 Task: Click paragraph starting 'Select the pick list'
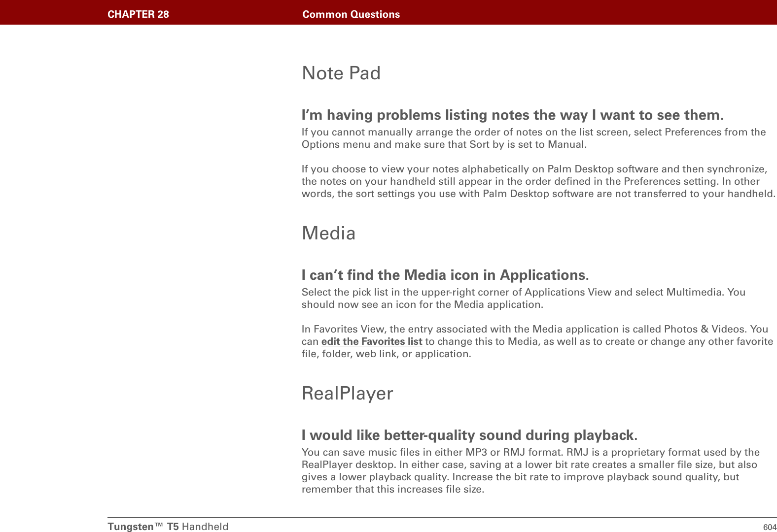coord(524,299)
